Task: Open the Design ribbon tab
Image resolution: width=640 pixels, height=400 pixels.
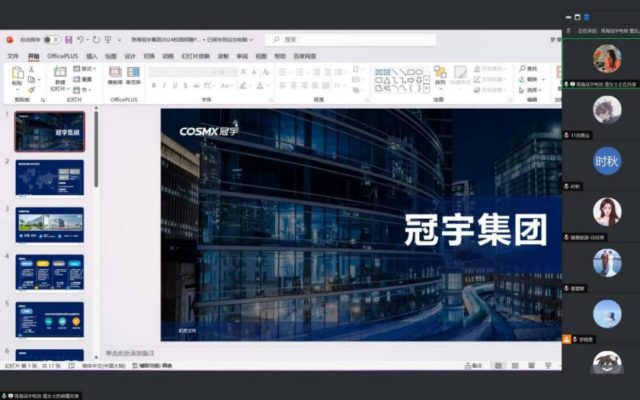Action: [129, 56]
